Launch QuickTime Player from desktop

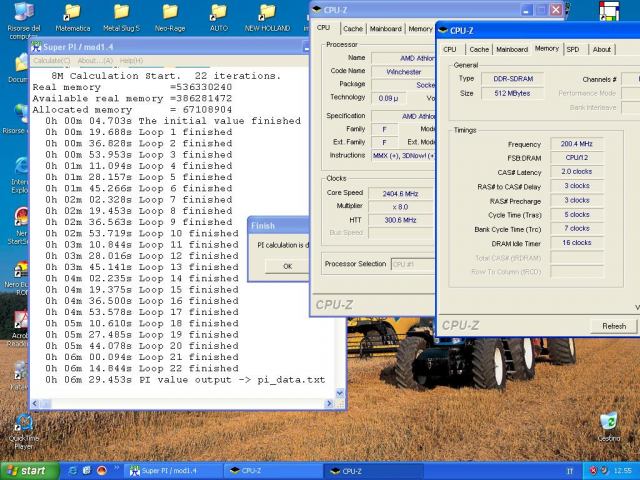pyautogui.click(x=24, y=432)
